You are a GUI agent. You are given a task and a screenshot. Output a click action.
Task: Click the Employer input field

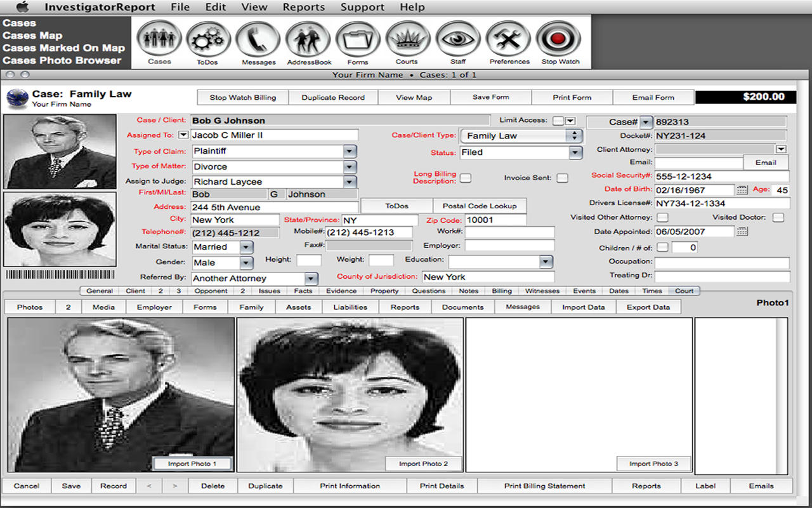[x=509, y=246]
